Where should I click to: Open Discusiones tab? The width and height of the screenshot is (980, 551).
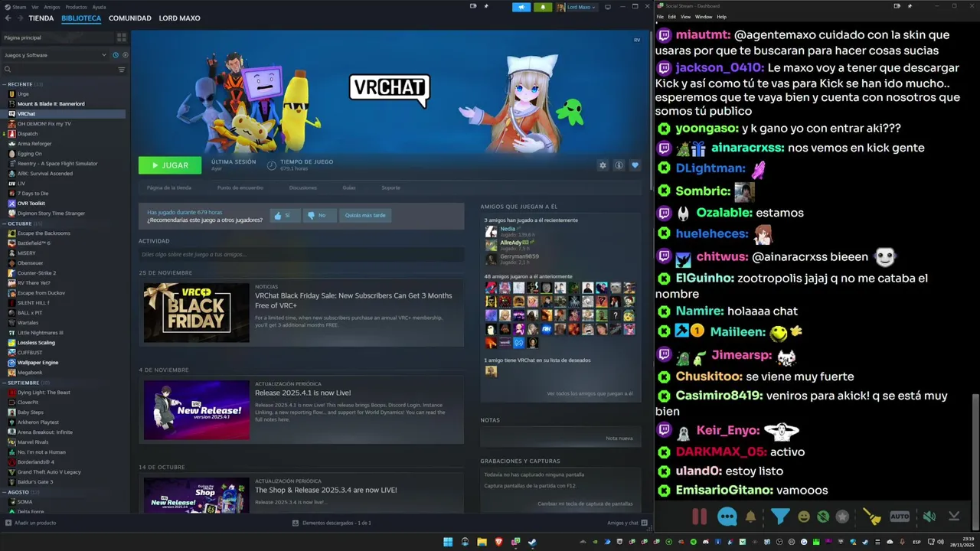pyautogui.click(x=303, y=187)
